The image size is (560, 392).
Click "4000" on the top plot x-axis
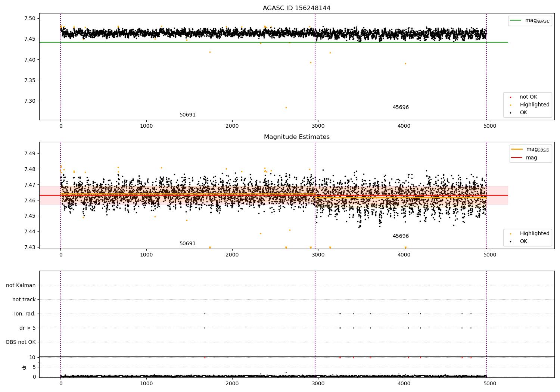coord(404,126)
